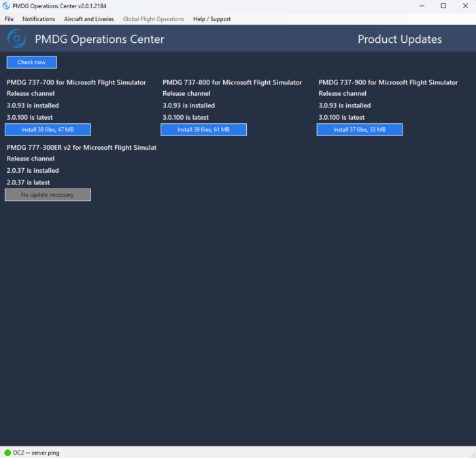
Task: Click the No update necessary button
Action: [48, 195]
